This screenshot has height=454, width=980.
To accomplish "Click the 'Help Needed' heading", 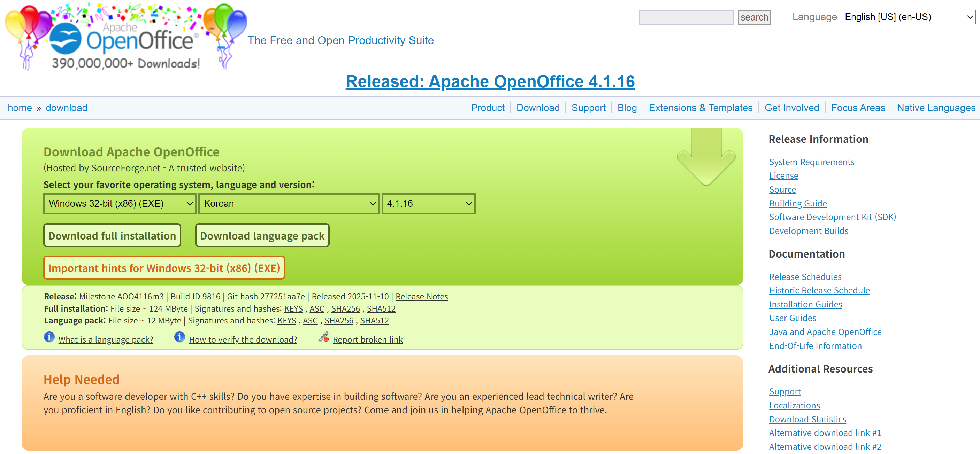I will (82, 379).
